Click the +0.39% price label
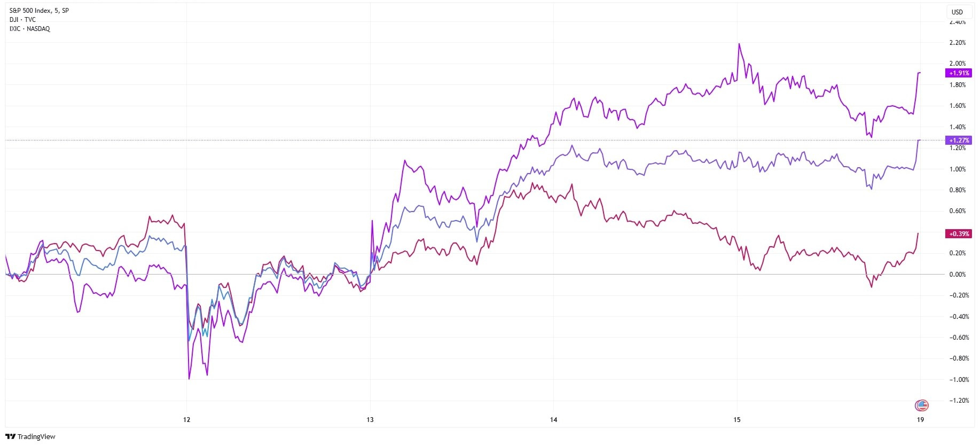This screenshot has width=980, height=446. click(x=959, y=234)
